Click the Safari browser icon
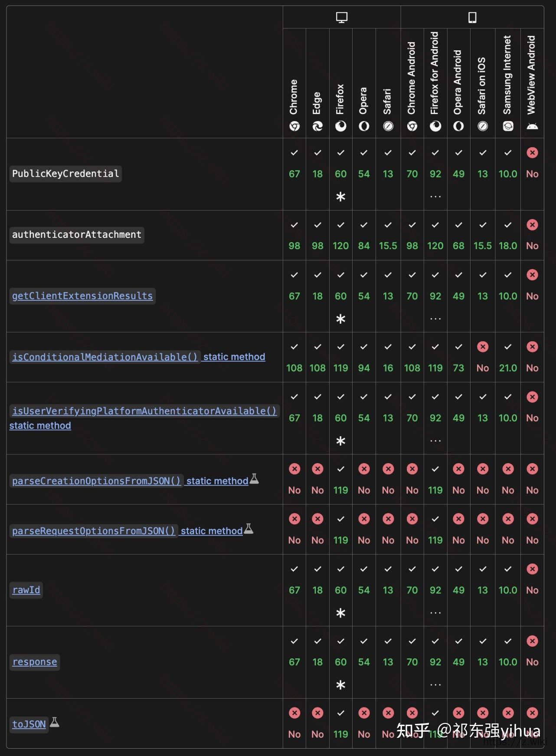This screenshot has width=556, height=756. point(388,126)
